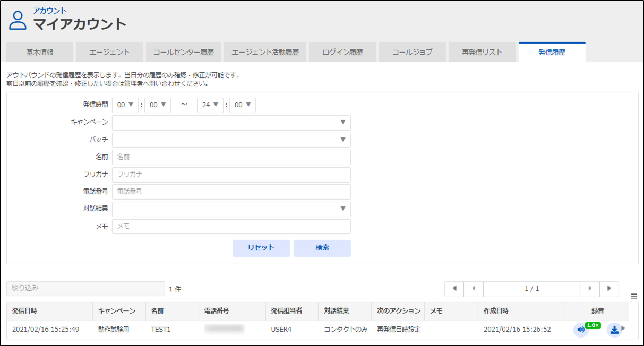Click the 絞り込み filter field
The image size is (644, 346).
click(85, 289)
